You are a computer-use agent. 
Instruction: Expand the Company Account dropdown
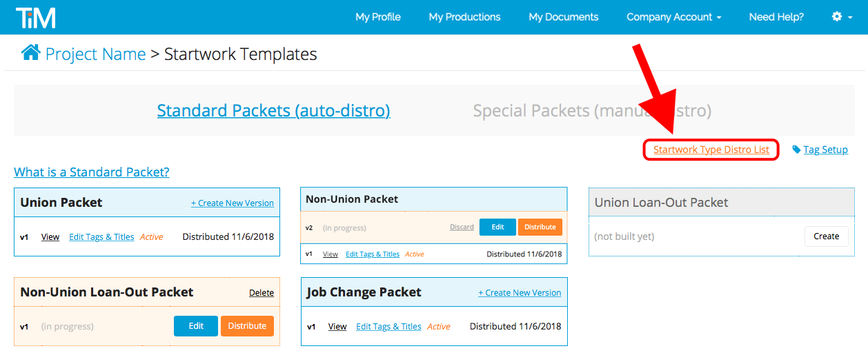pyautogui.click(x=673, y=17)
